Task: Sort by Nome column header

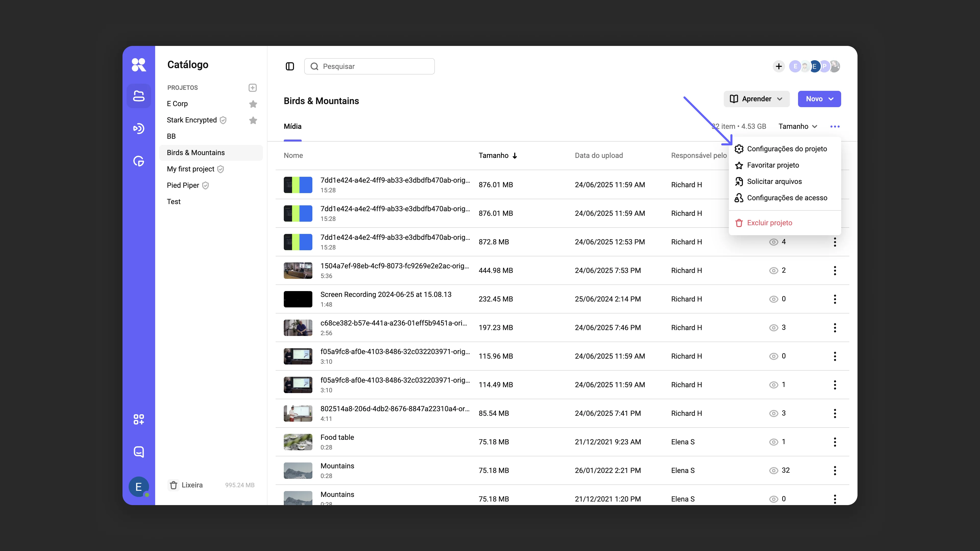Action: [x=293, y=156]
